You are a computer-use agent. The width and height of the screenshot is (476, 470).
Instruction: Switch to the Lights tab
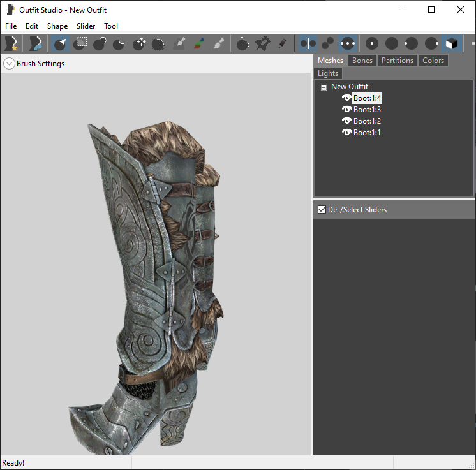click(x=328, y=73)
